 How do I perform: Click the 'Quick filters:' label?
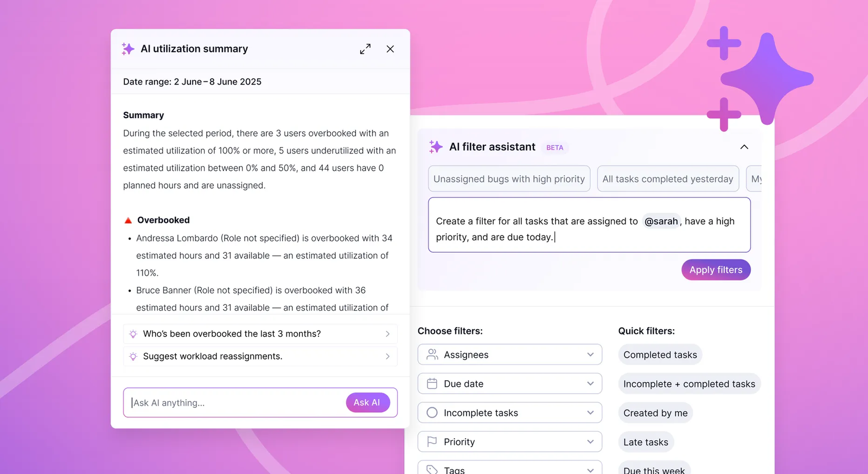[x=647, y=331]
